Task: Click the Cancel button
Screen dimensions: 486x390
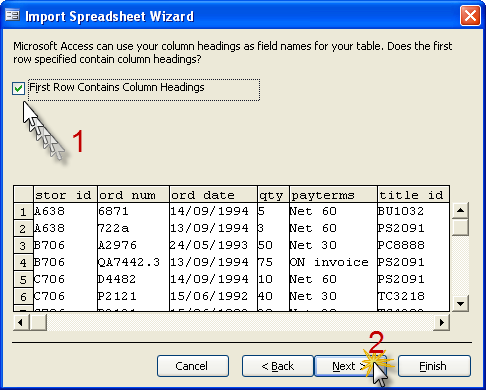Action: [x=193, y=366]
